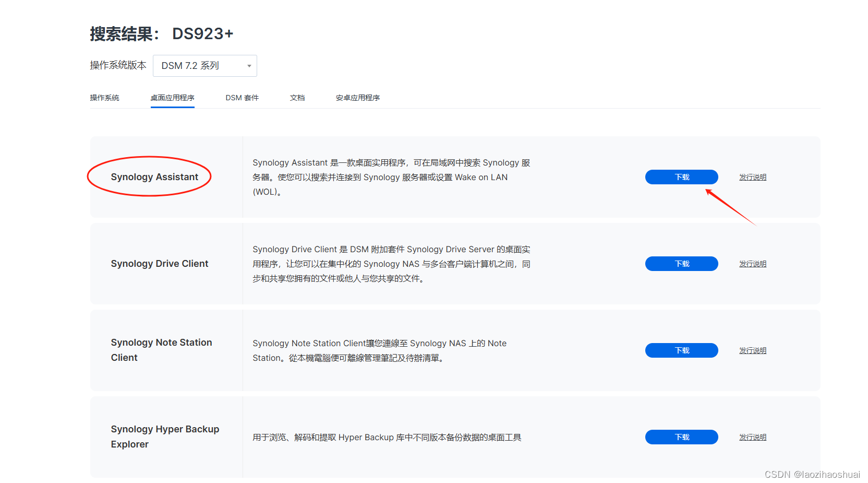Viewport: 868px width, 483px height.
Task: Open 发行说明 for Synology Assistant
Action: coord(753,177)
